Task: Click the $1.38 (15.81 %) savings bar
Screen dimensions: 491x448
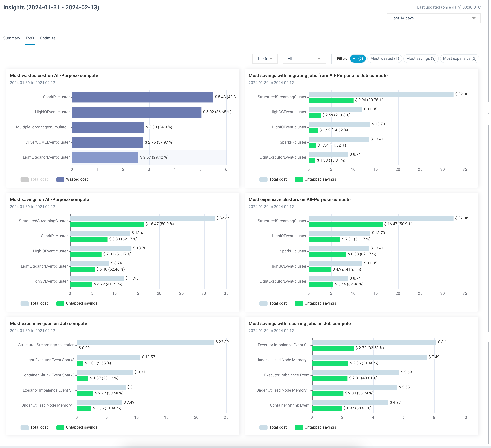Action: pos(312,160)
